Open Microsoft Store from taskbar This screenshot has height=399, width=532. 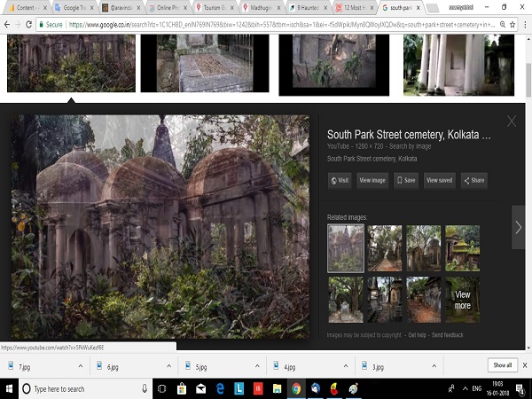click(x=182, y=389)
